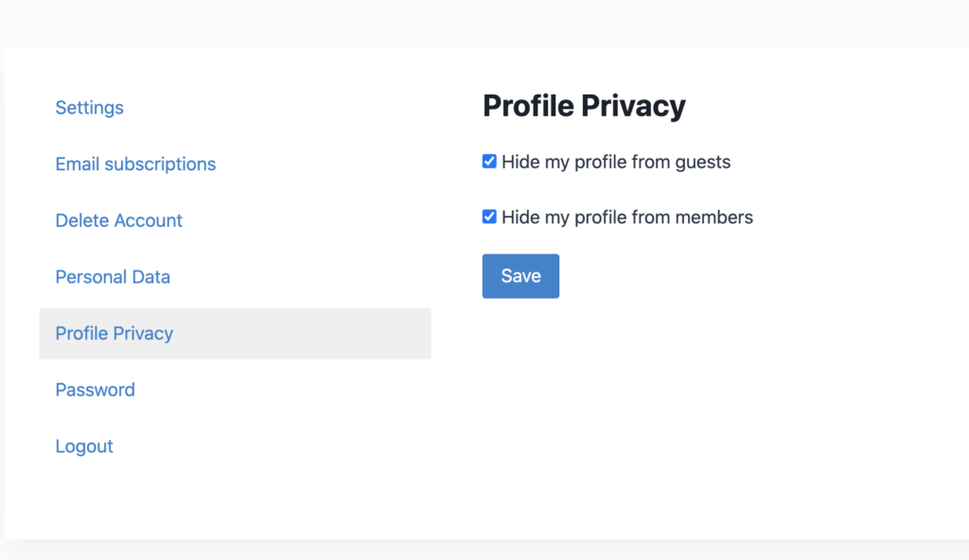The height and width of the screenshot is (560, 969).
Task: Uncheck the hide from guests checkbox
Action: tap(489, 162)
